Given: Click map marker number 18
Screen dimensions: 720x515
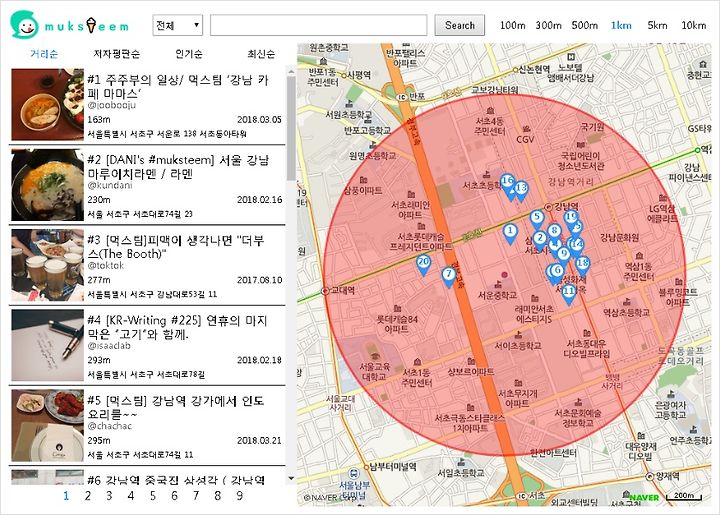Looking at the screenshot, I should coord(582,265).
